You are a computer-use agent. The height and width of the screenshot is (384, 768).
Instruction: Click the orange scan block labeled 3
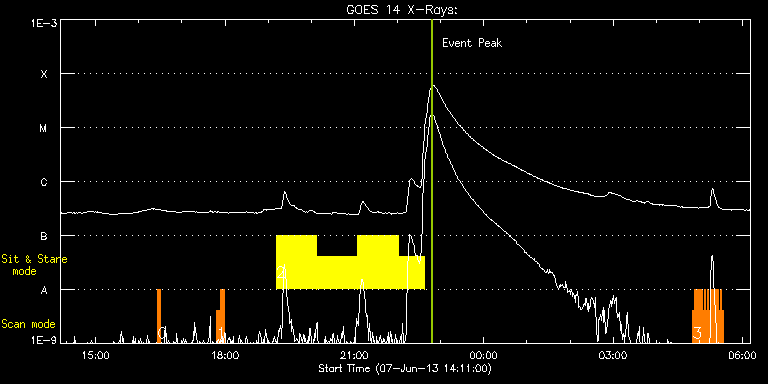[708, 315]
